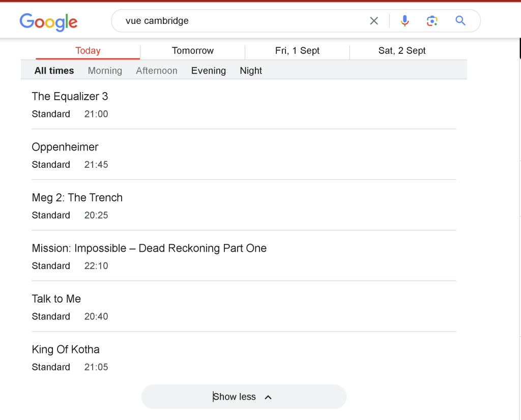Choose the 22:10 Mission: Impossible showtime
The height and width of the screenshot is (420, 521).
[96, 266]
